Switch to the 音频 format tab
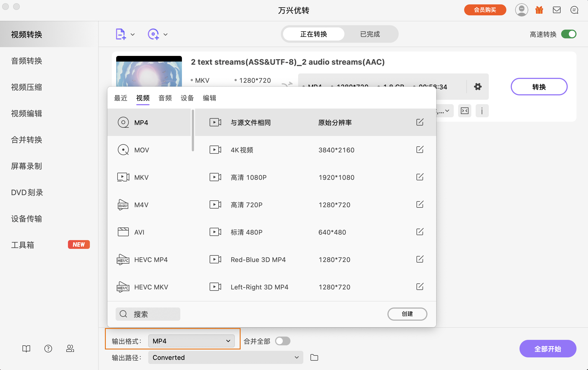The height and width of the screenshot is (370, 588). (165, 98)
